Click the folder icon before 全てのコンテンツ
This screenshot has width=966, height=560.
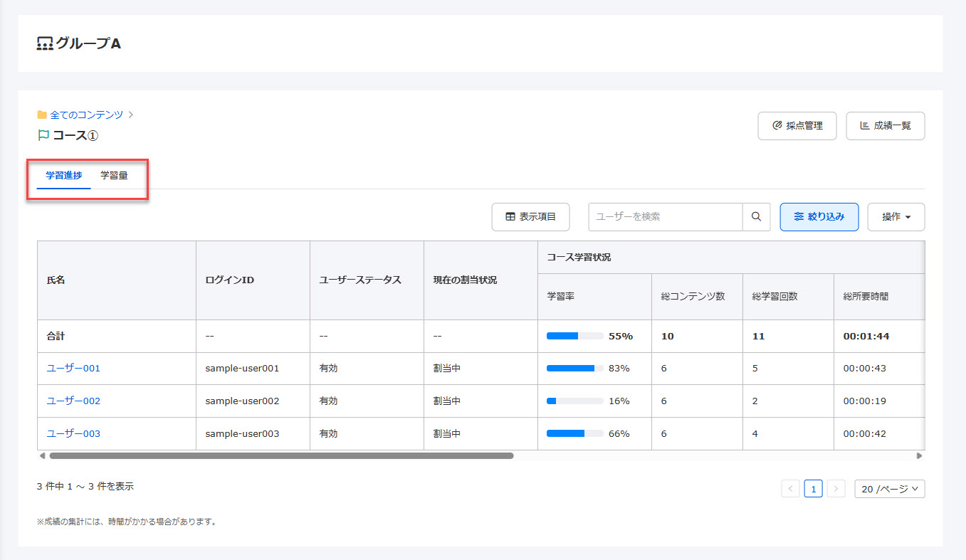point(42,115)
